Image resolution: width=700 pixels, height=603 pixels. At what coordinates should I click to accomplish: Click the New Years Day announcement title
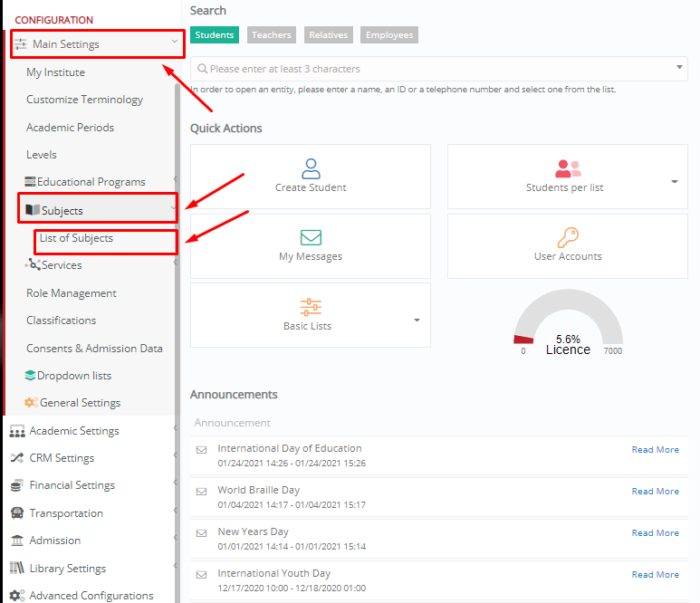tap(254, 531)
